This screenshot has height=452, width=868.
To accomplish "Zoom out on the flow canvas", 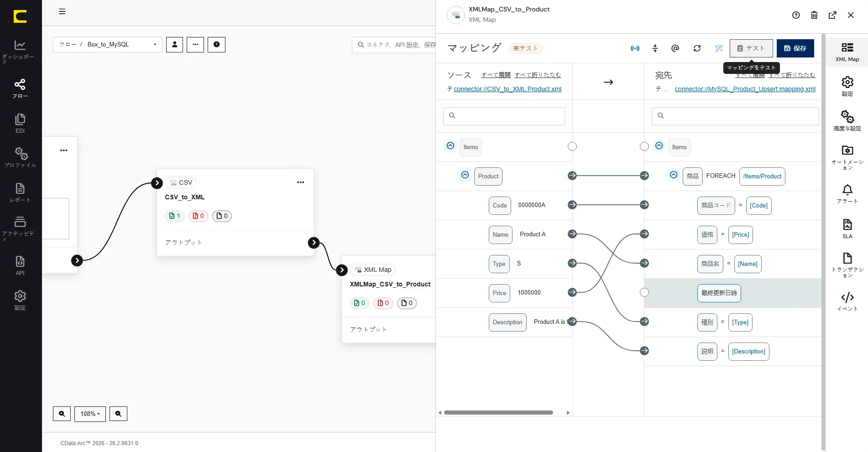I will (118, 414).
